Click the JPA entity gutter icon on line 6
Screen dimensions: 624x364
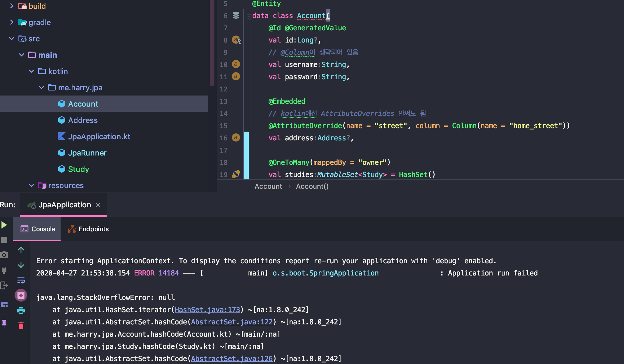[x=236, y=16]
